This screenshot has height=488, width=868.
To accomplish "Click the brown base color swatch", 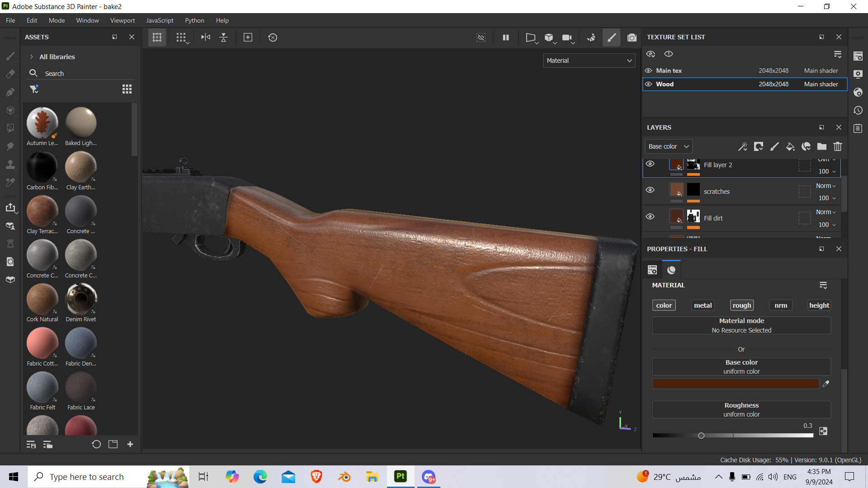I will 736,384.
